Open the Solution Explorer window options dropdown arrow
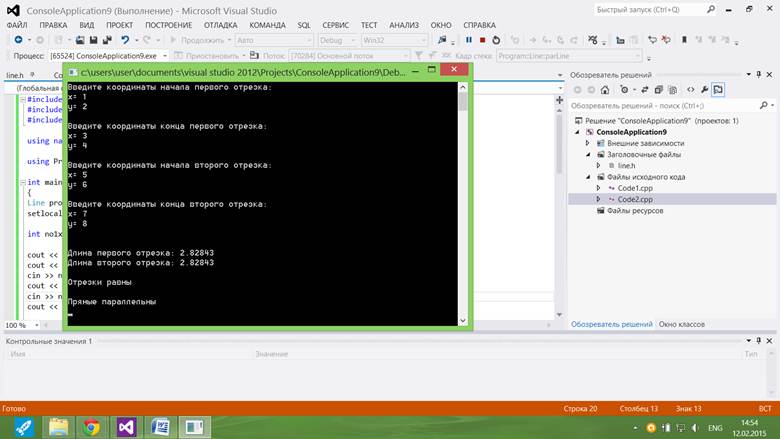The width and height of the screenshot is (780, 439). click(748, 74)
